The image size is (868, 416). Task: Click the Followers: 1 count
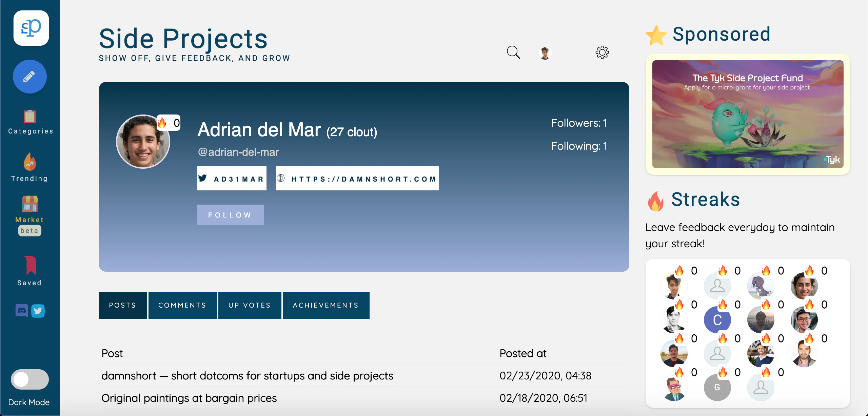click(x=579, y=123)
